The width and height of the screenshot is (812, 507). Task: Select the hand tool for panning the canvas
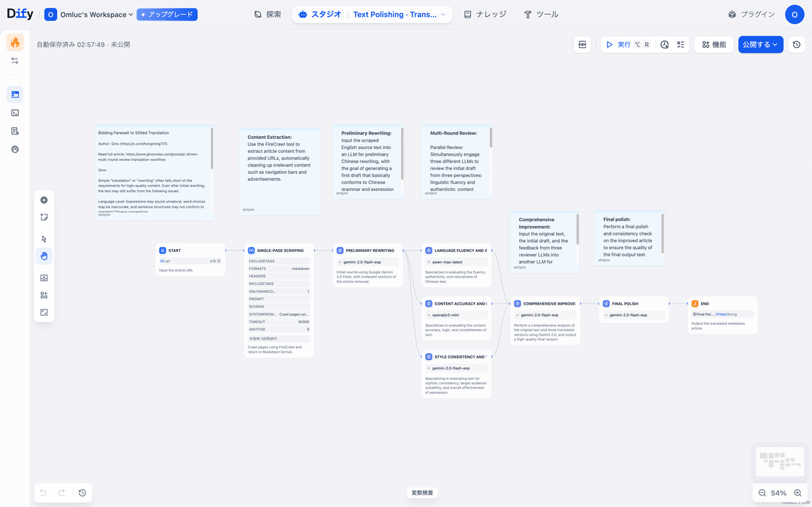[44, 256]
